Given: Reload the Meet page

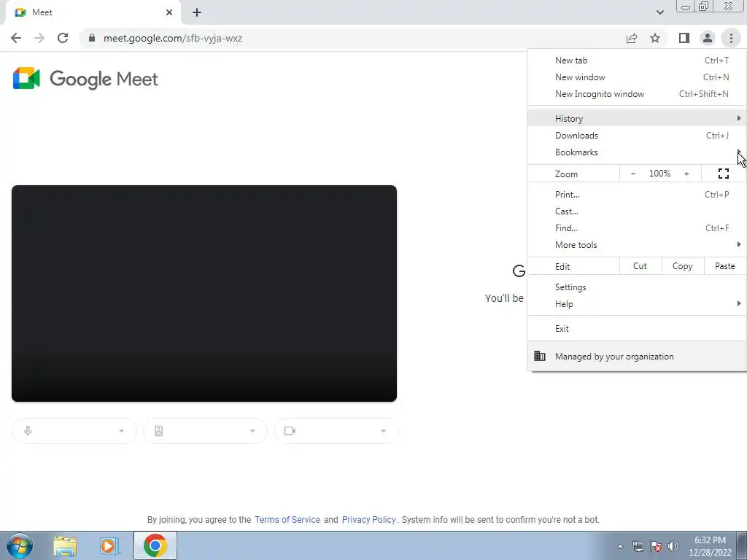Looking at the screenshot, I should click(x=63, y=38).
